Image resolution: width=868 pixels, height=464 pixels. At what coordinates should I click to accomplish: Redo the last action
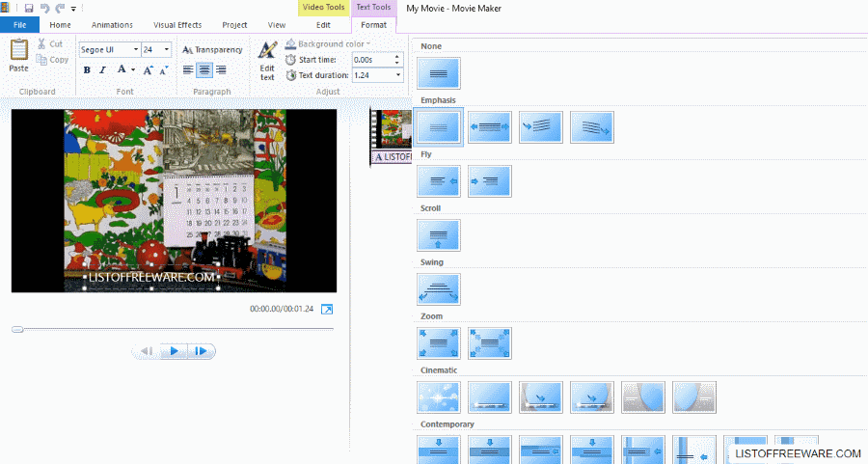pos(60,8)
